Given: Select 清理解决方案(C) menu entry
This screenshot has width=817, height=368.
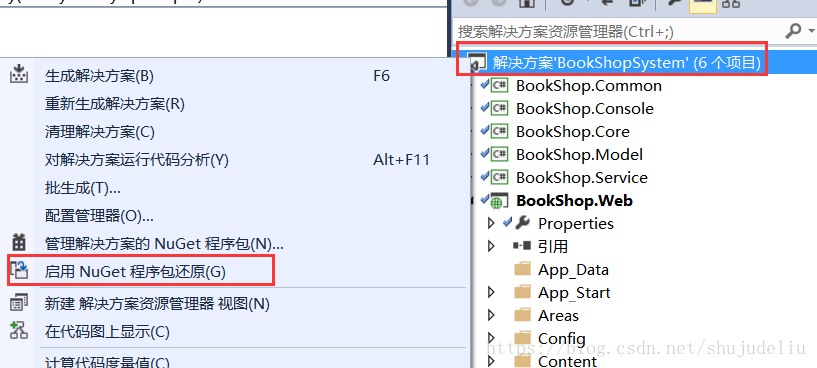Looking at the screenshot, I should (x=100, y=132).
